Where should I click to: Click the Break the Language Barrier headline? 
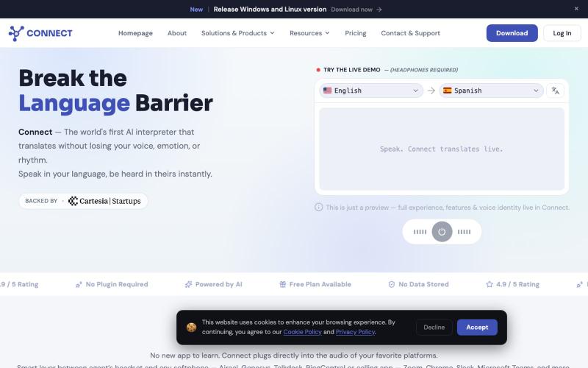[x=116, y=91]
